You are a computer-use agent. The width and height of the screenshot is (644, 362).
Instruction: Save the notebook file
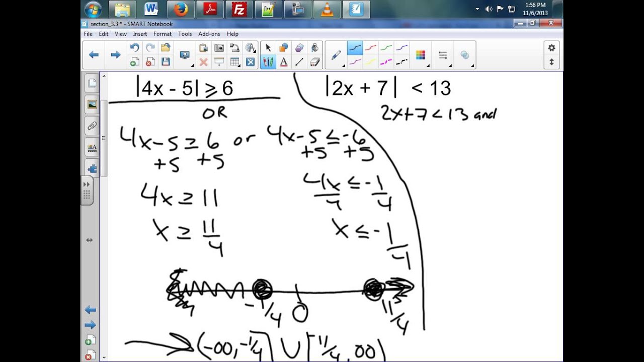pyautogui.click(x=166, y=62)
